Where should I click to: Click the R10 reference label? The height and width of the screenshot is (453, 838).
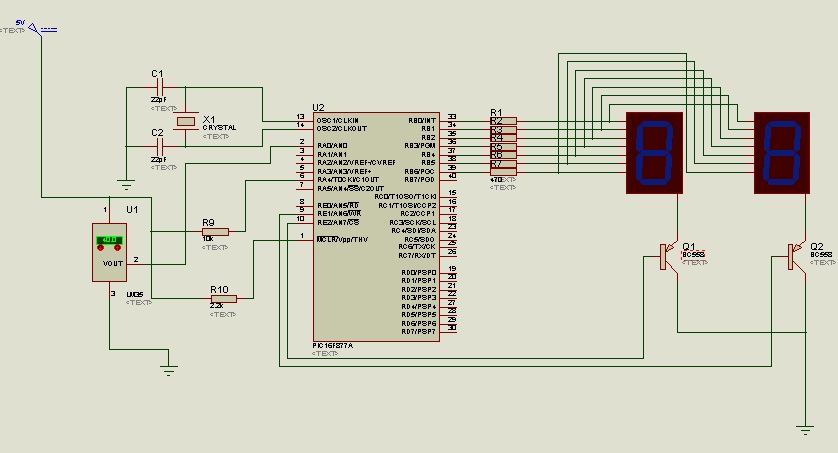219,290
